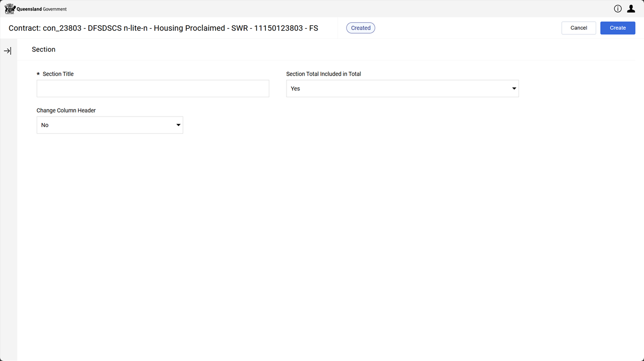Screen dimensions: 644x361
Task: Click the 'Queensland Government' header text
Action: click(41, 9)
